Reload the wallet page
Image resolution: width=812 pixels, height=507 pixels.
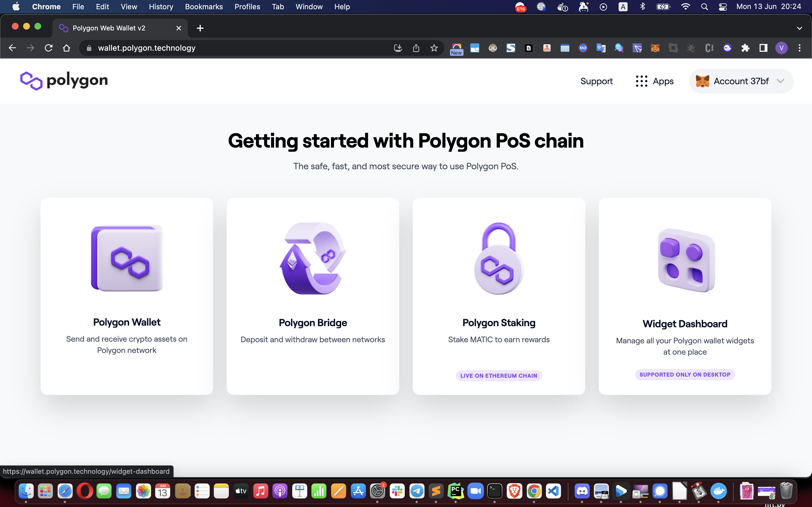point(49,48)
